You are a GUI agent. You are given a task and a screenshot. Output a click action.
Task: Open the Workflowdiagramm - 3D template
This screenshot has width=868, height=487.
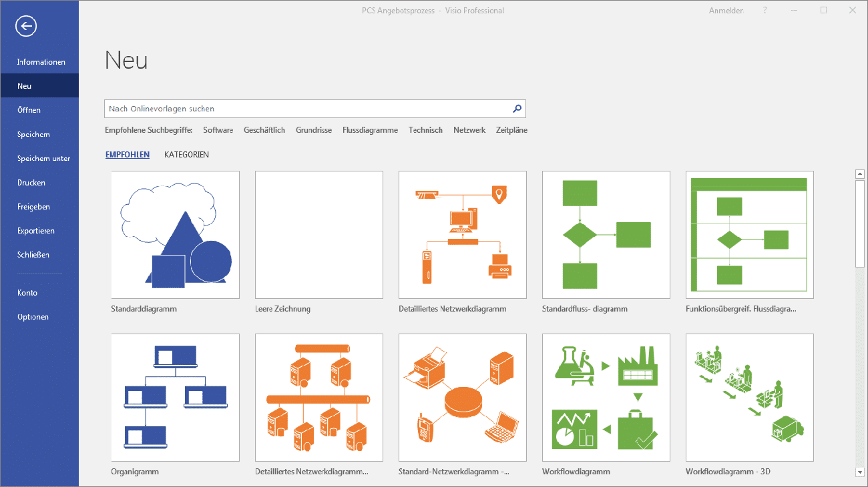[749, 397]
